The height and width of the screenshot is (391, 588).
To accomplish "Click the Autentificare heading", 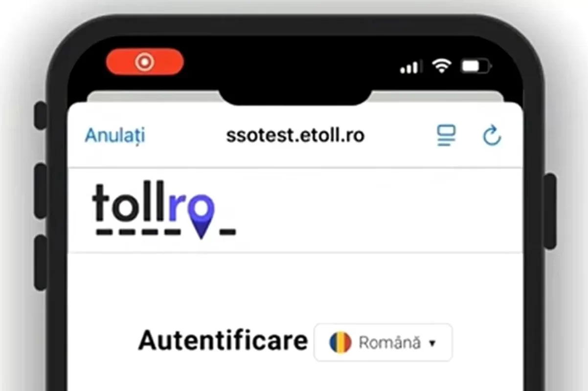I will pos(223,340).
